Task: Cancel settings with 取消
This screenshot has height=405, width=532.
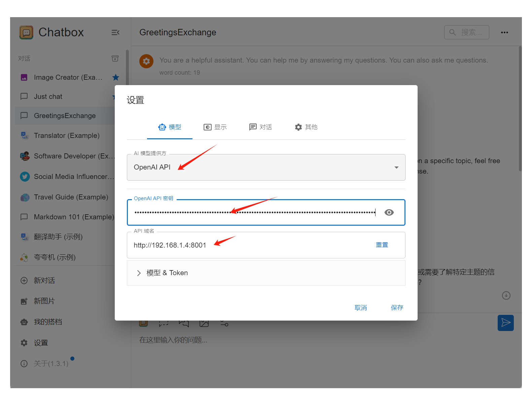Action: (x=361, y=308)
